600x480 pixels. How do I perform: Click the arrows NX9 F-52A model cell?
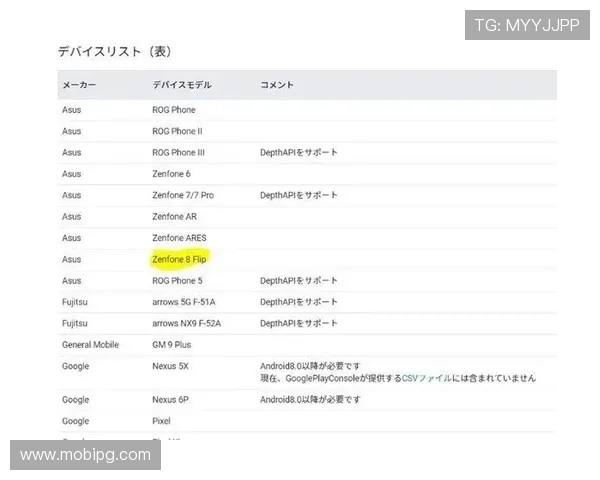pos(186,323)
